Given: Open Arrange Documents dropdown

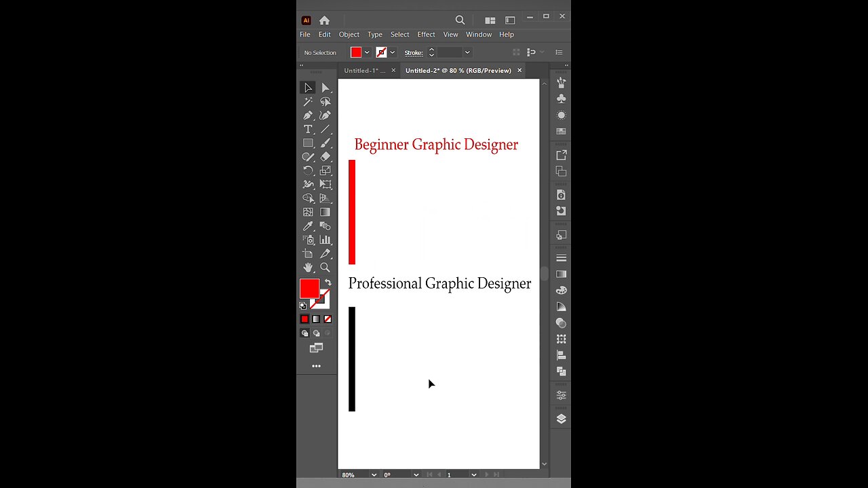Looking at the screenshot, I should pos(490,20).
